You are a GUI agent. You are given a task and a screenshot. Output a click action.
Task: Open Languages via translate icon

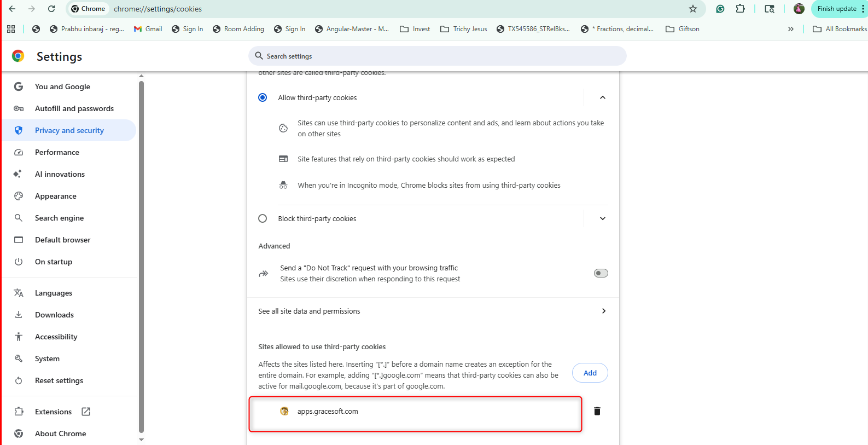pos(19,293)
